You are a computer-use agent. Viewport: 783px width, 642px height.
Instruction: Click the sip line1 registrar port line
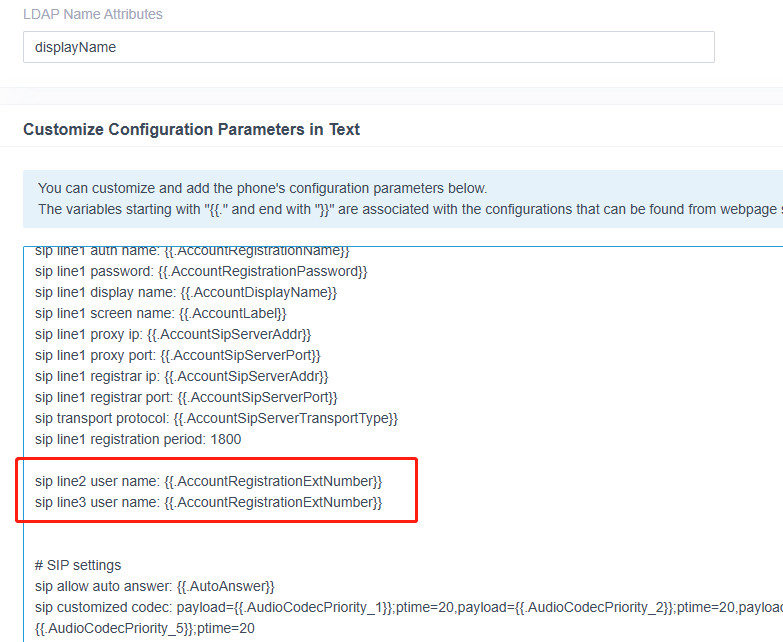click(186, 397)
